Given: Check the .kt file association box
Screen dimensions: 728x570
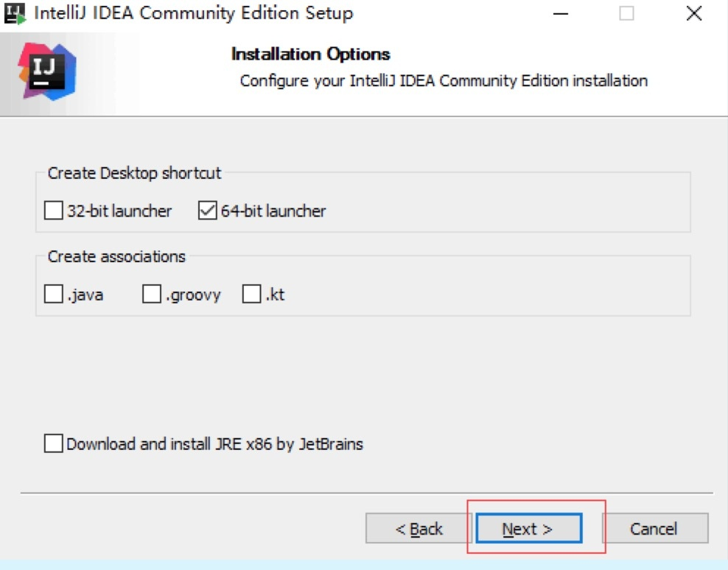Looking at the screenshot, I should point(252,294).
